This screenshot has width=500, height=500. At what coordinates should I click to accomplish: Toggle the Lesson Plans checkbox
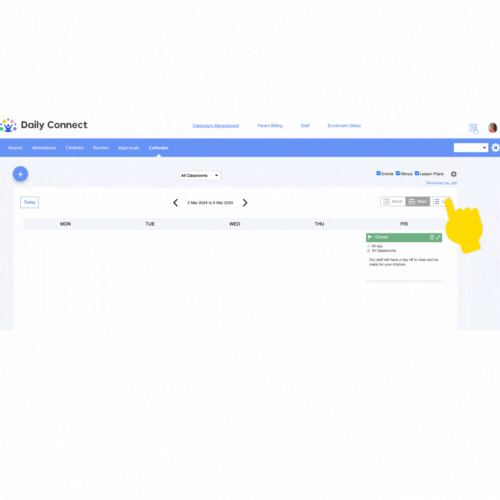[417, 173]
